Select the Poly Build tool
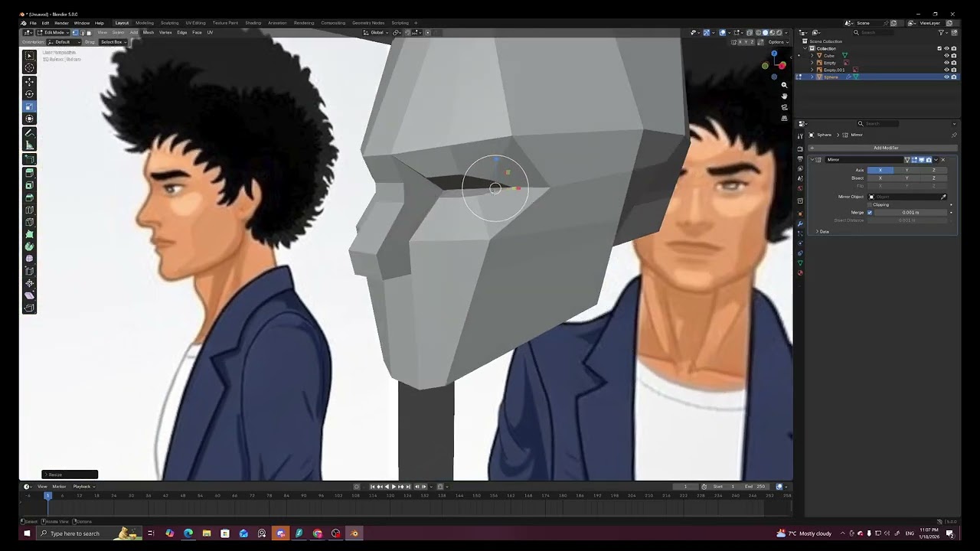 coord(29,234)
